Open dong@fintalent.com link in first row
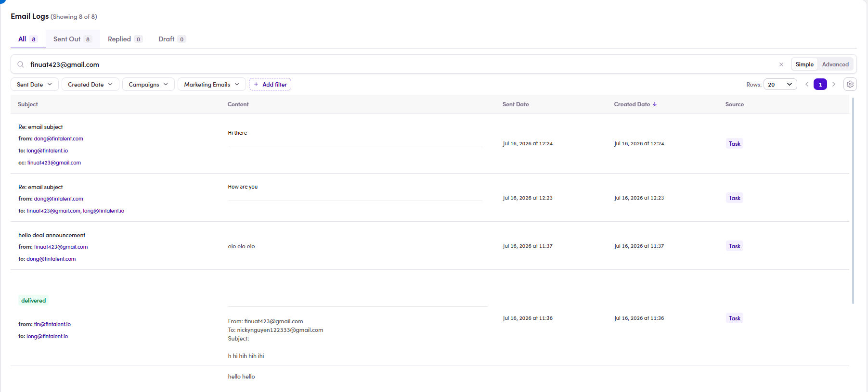The image size is (868, 392). tap(58, 139)
